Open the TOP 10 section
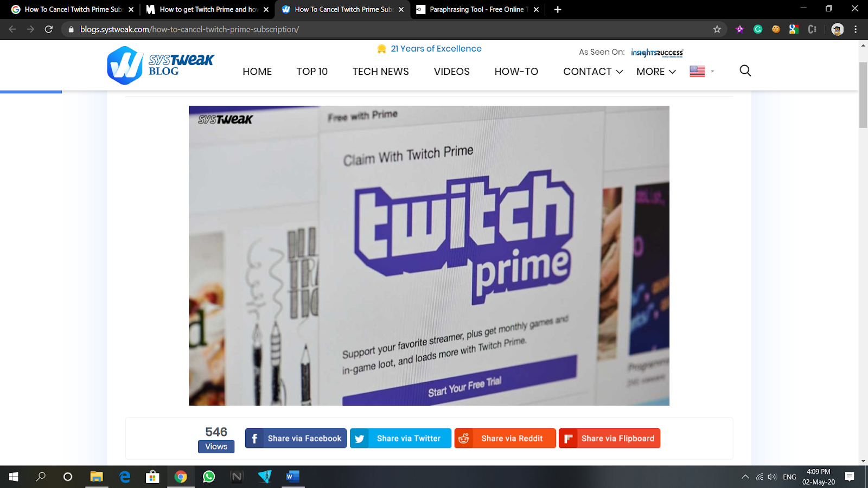Viewport: 868px width, 488px height. tap(312, 72)
